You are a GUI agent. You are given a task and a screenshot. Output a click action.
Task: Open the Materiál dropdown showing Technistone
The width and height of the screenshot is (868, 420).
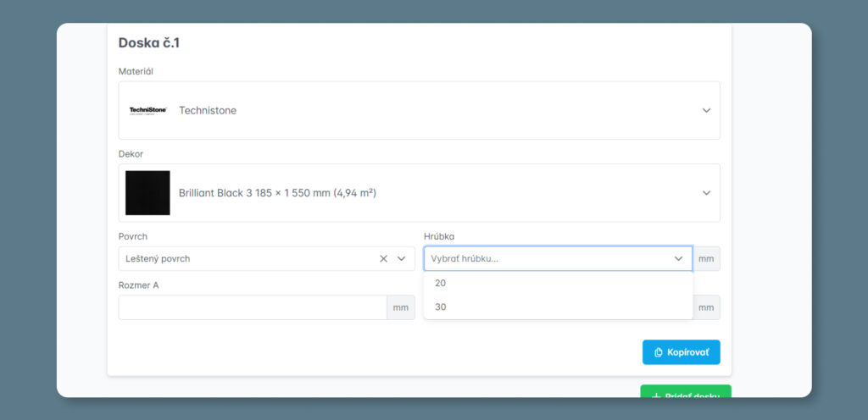coord(419,111)
